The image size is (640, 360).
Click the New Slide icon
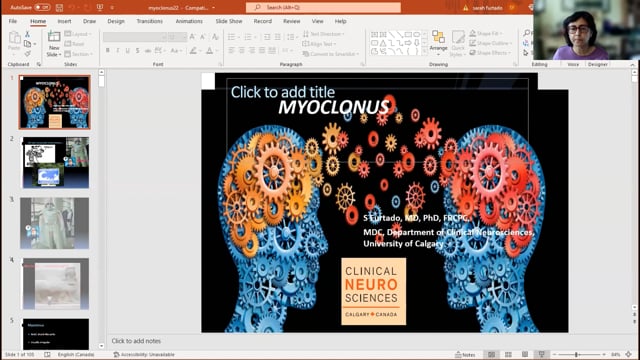pos(54,37)
